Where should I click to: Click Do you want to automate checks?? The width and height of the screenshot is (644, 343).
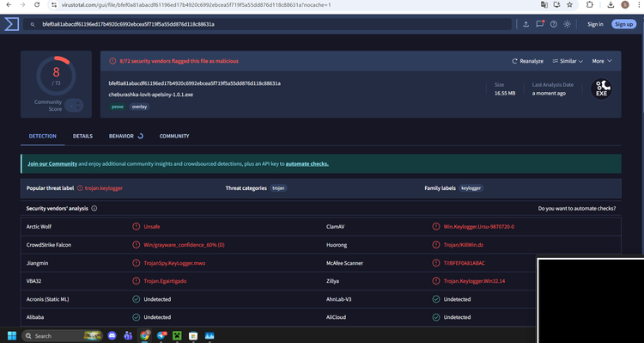pyautogui.click(x=577, y=209)
